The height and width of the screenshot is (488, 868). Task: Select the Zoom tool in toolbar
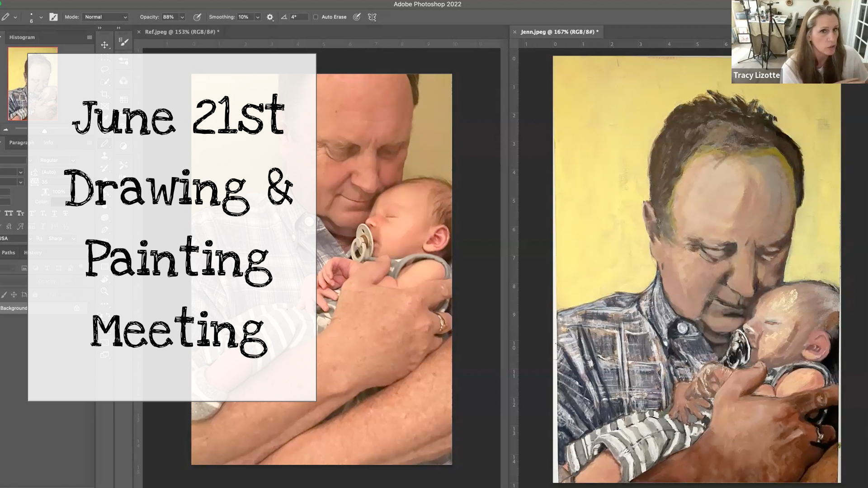point(104,291)
